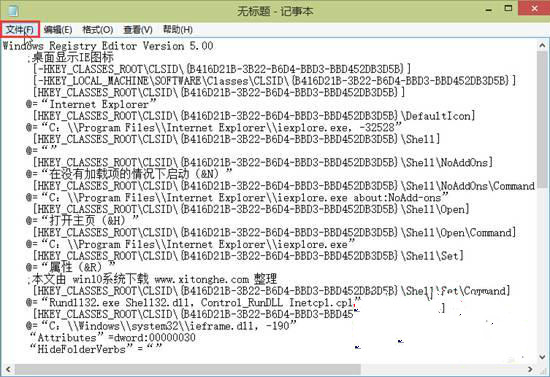Image resolution: width=550 pixels, height=377 pixels.
Task: Open the 编辑(E) menu
Action: (58, 29)
